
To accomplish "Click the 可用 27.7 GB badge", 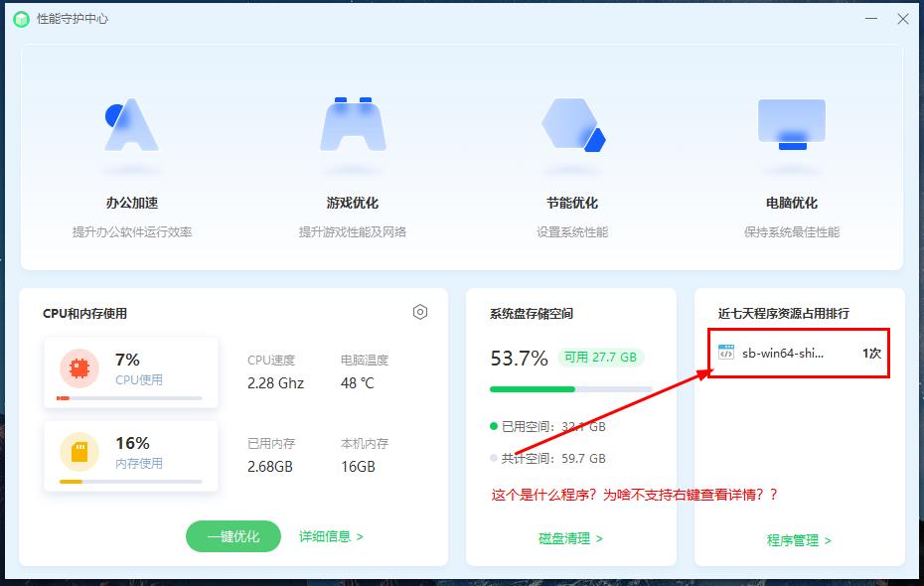I will [x=600, y=358].
